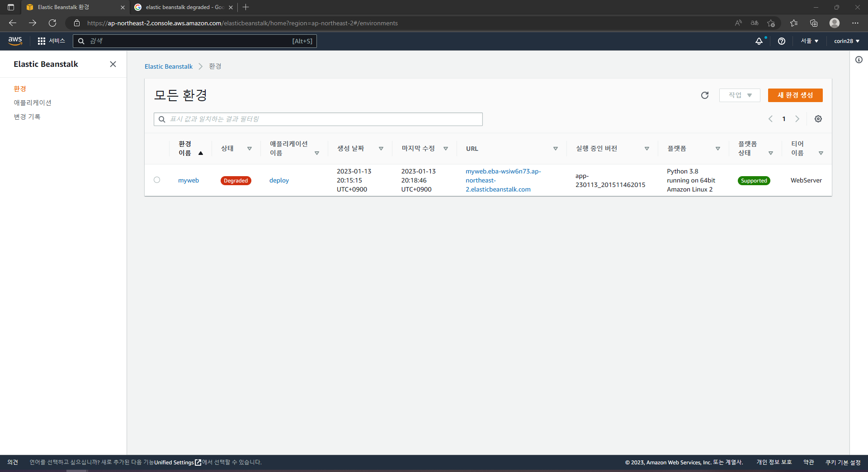Open the deploy application link
The height and width of the screenshot is (472, 868).
[x=279, y=180]
